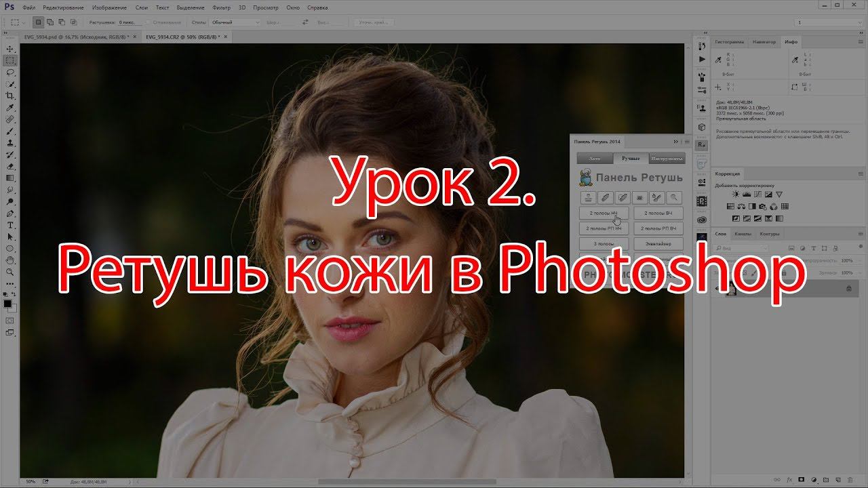This screenshot has height=488, width=868.
Task: Select the Zoom tool in toolbox
Action: (10, 272)
